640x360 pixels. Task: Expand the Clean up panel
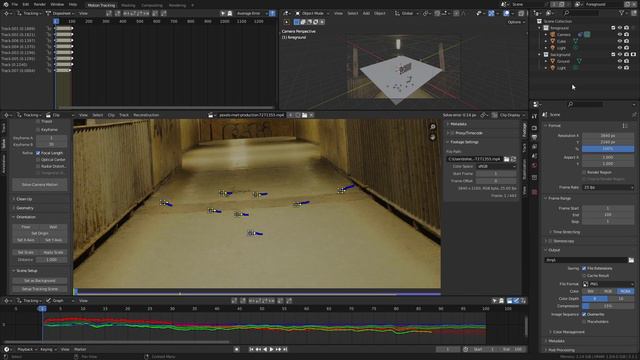pyautogui.click(x=24, y=199)
